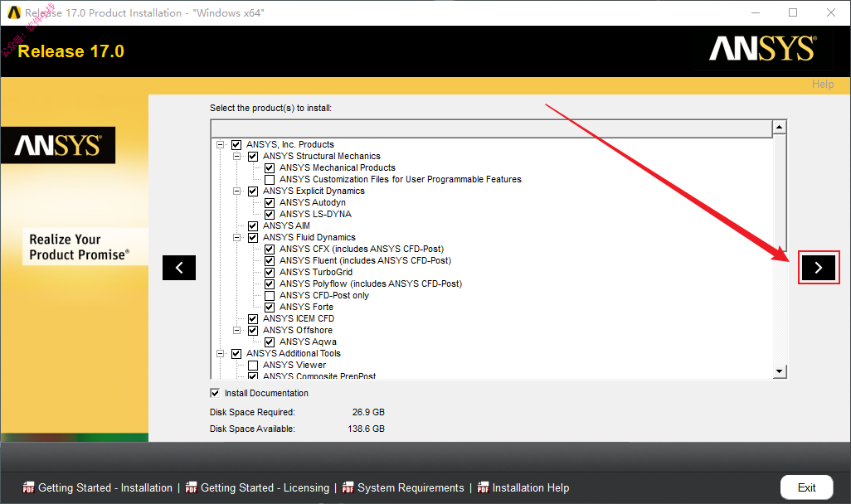The width and height of the screenshot is (851, 504).
Task: Minimize the installation window
Action: [756, 12]
